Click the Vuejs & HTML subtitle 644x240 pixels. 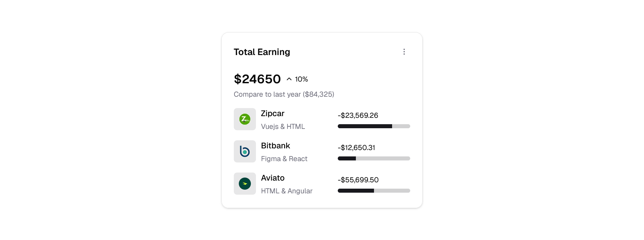pyautogui.click(x=283, y=127)
